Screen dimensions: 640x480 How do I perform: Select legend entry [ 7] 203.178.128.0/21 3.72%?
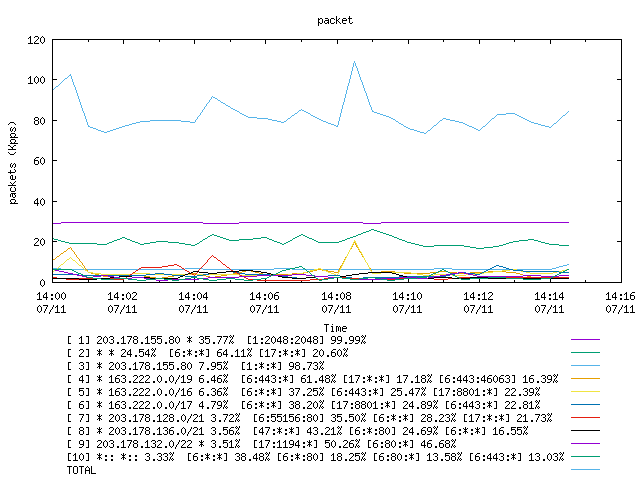coord(310,418)
